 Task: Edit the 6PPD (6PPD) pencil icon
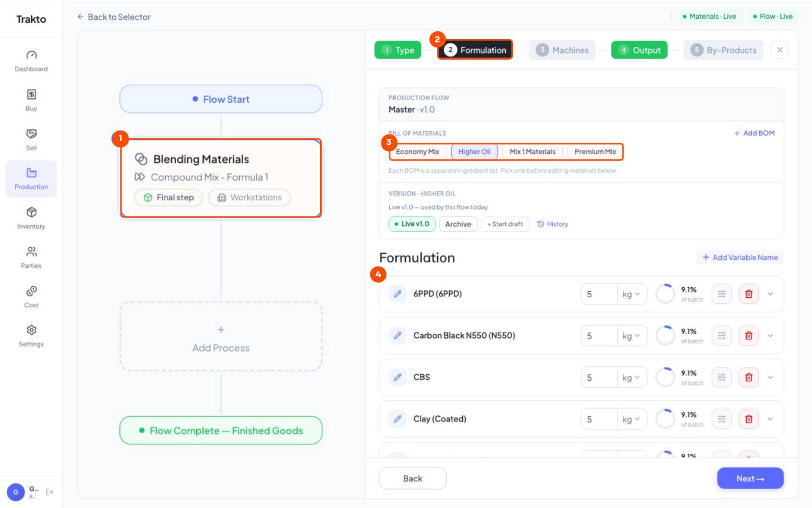pyautogui.click(x=398, y=294)
